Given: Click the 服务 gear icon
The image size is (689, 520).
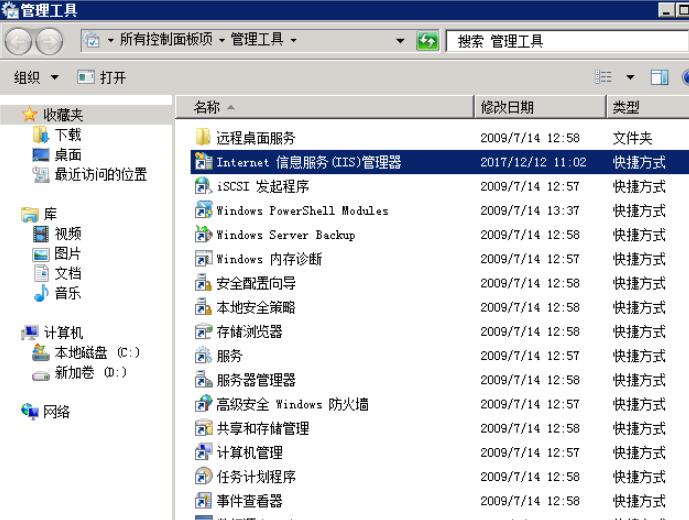Looking at the screenshot, I should [203, 355].
